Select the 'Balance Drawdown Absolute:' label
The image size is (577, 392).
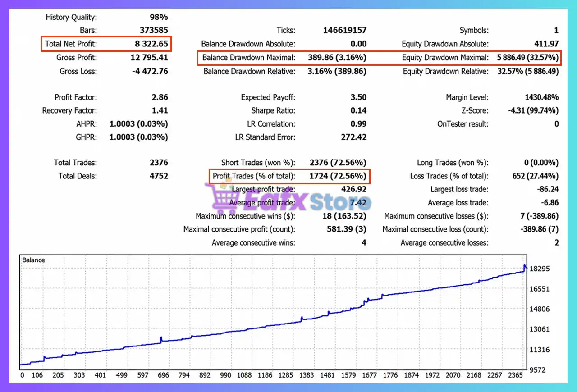248,44
